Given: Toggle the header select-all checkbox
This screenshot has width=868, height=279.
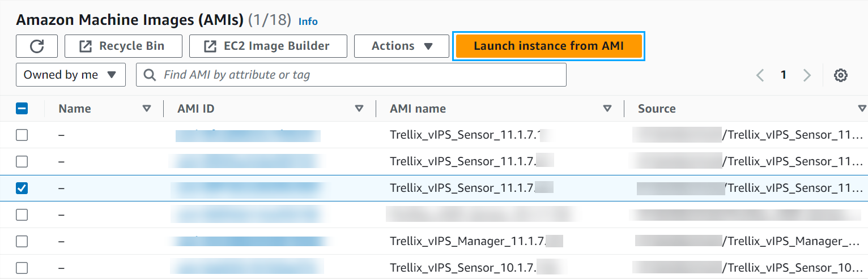Looking at the screenshot, I should click(x=22, y=109).
